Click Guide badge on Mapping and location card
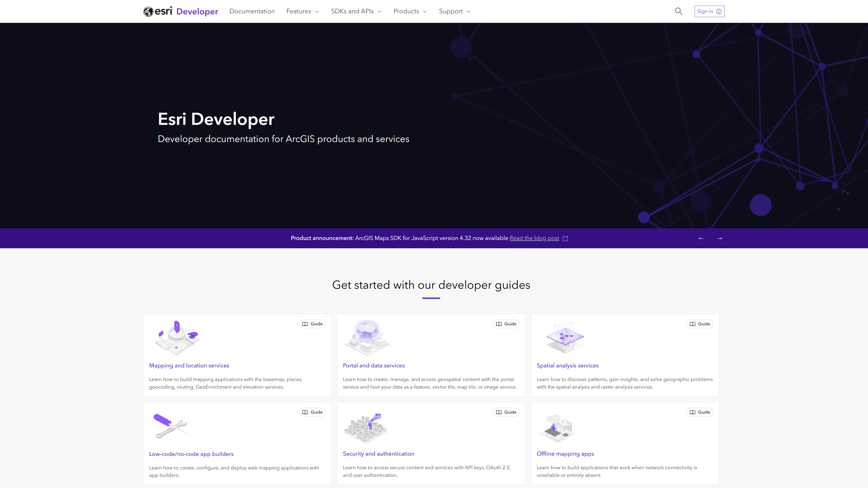868x488 pixels. click(312, 324)
